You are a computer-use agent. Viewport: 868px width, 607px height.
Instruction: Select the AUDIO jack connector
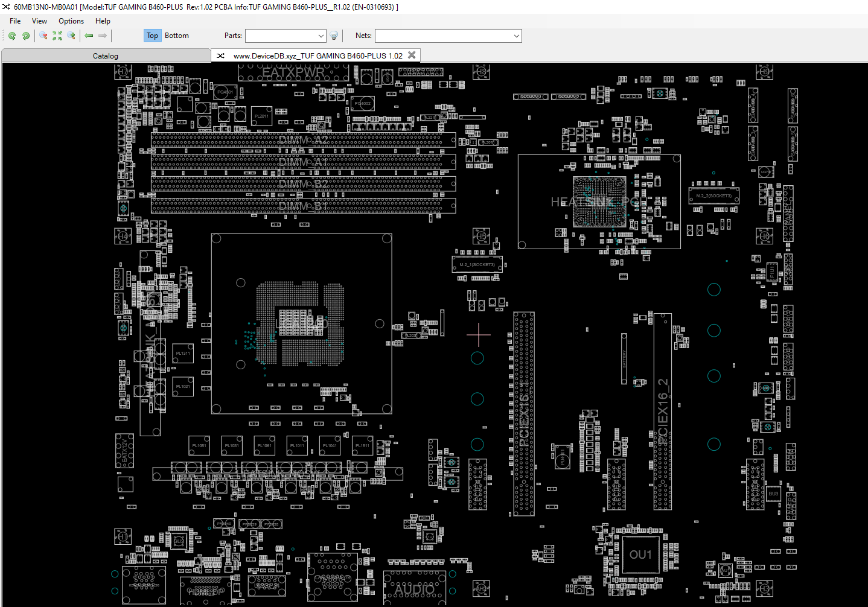[x=415, y=588]
